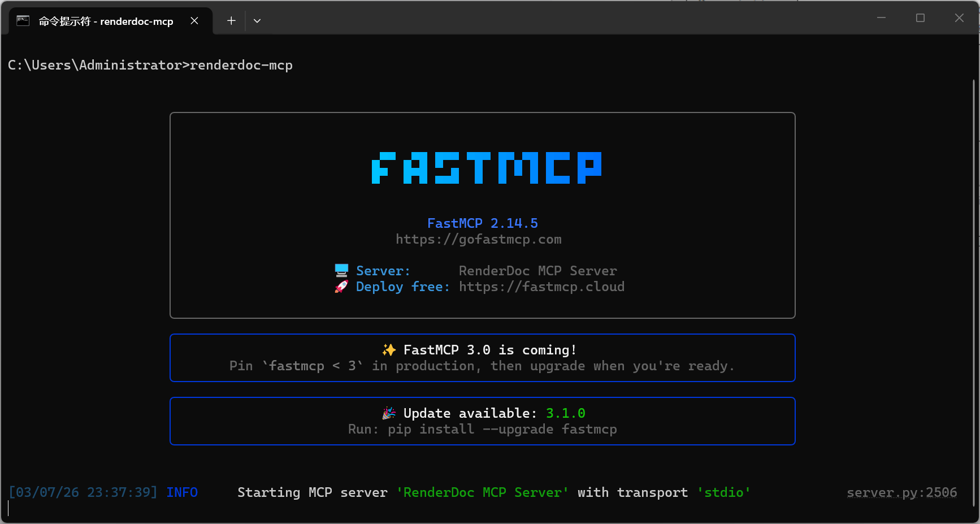
Task: Open a new terminal tab
Action: pos(231,21)
